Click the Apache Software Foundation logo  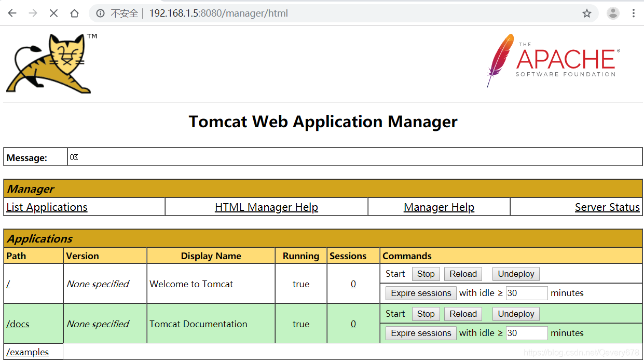pos(553,61)
